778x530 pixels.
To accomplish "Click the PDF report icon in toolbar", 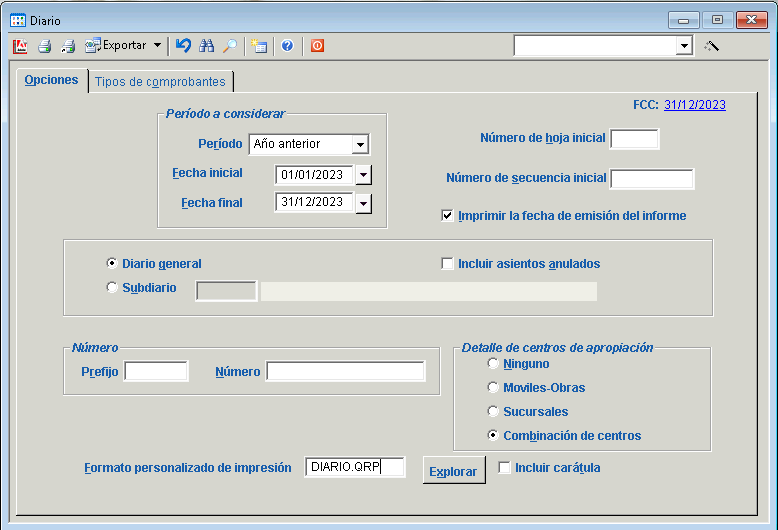I will click(x=20, y=45).
